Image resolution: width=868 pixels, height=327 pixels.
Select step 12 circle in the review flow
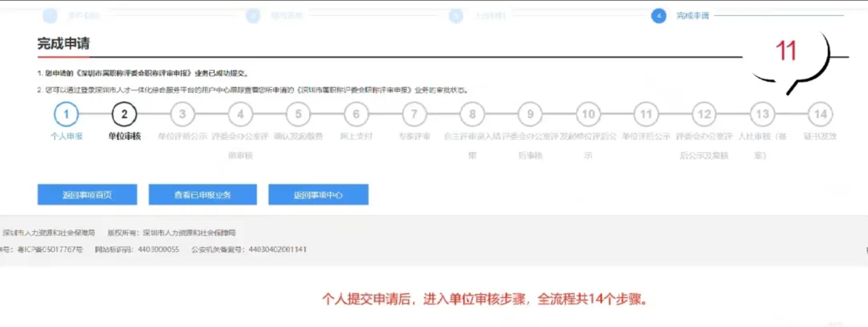[704, 114]
